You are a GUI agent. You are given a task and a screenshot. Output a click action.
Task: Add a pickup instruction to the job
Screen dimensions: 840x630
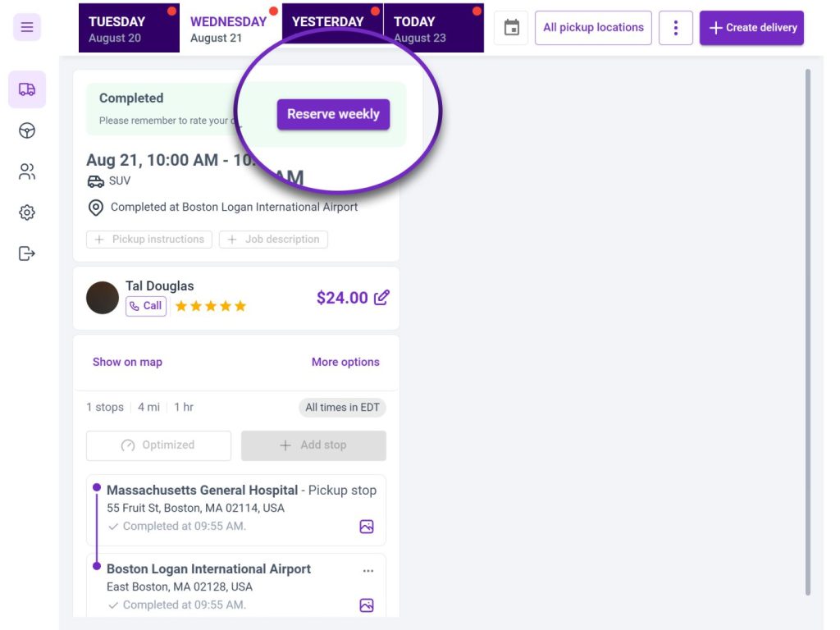[x=149, y=239]
